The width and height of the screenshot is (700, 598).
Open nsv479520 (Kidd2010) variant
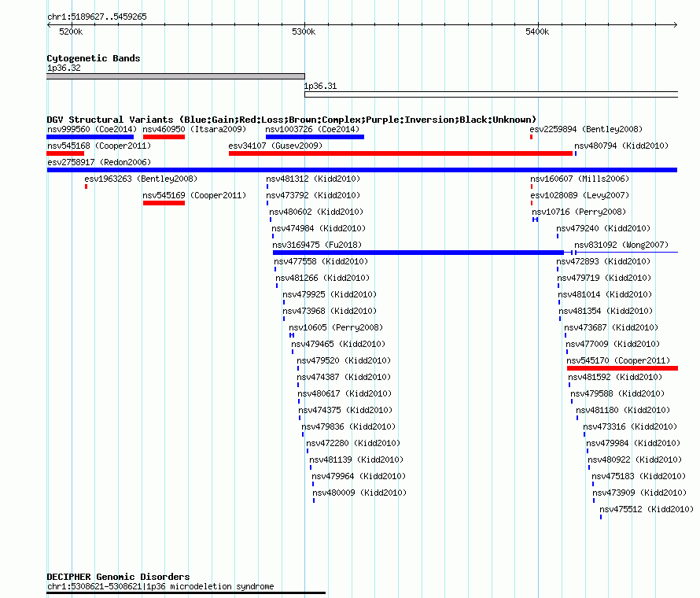point(344,360)
